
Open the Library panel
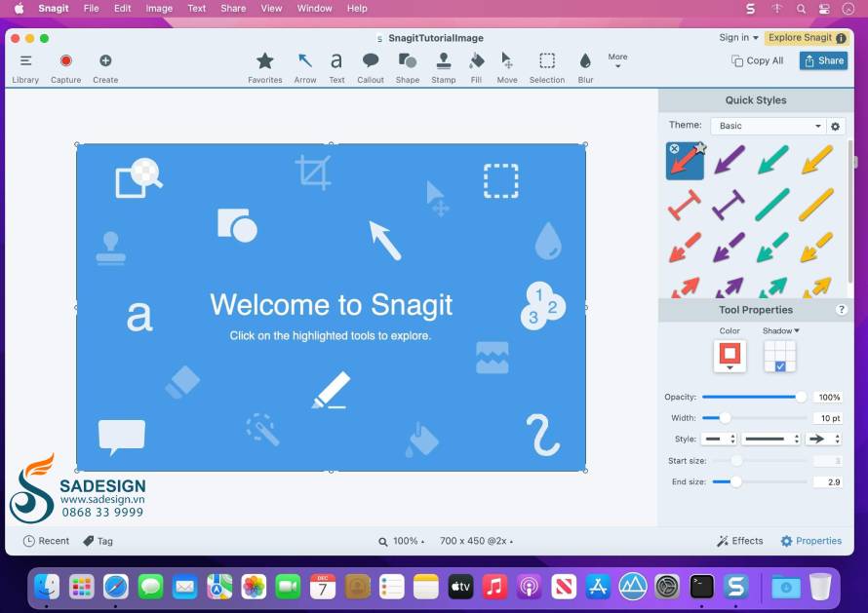(x=25, y=68)
